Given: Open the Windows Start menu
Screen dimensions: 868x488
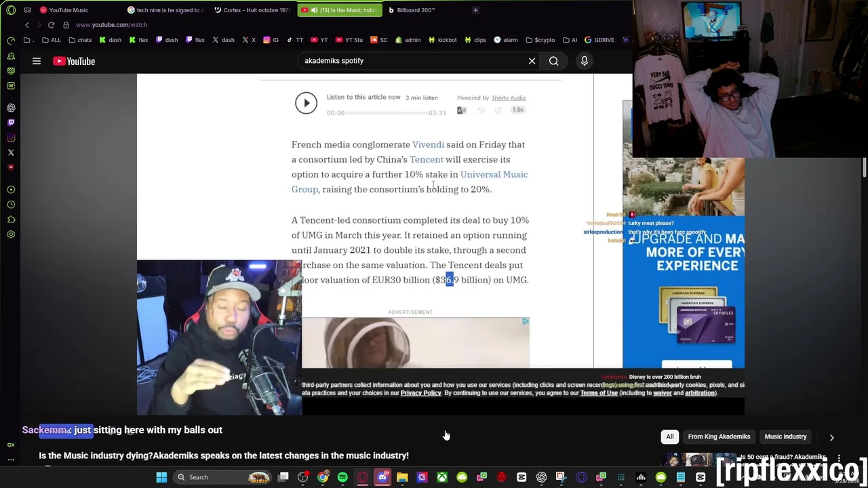Looking at the screenshot, I should 161,477.
